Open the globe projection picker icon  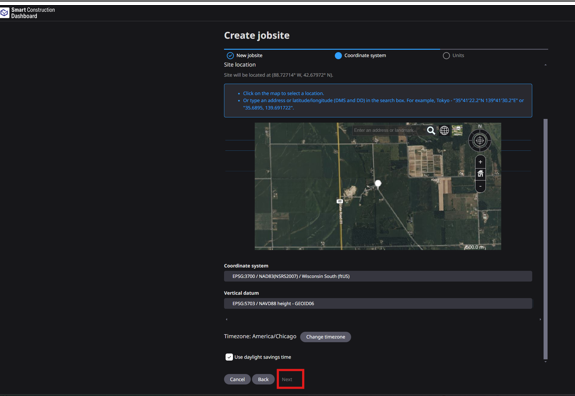(x=444, y=130)
